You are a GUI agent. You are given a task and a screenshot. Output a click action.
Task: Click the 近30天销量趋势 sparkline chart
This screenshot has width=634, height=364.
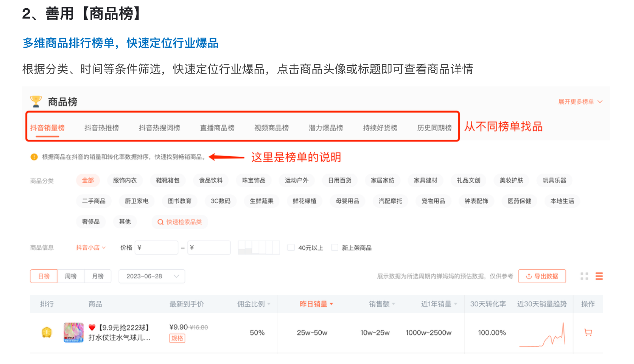[542, 335]
